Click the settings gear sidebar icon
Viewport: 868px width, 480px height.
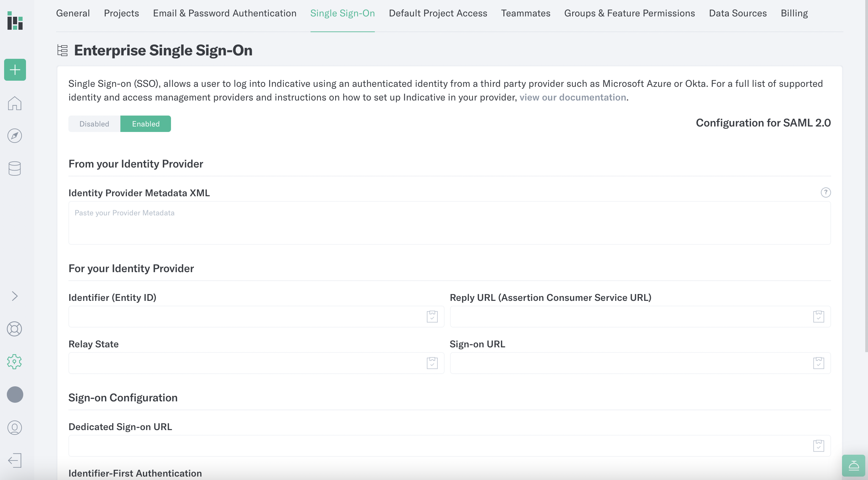[14, 361]
